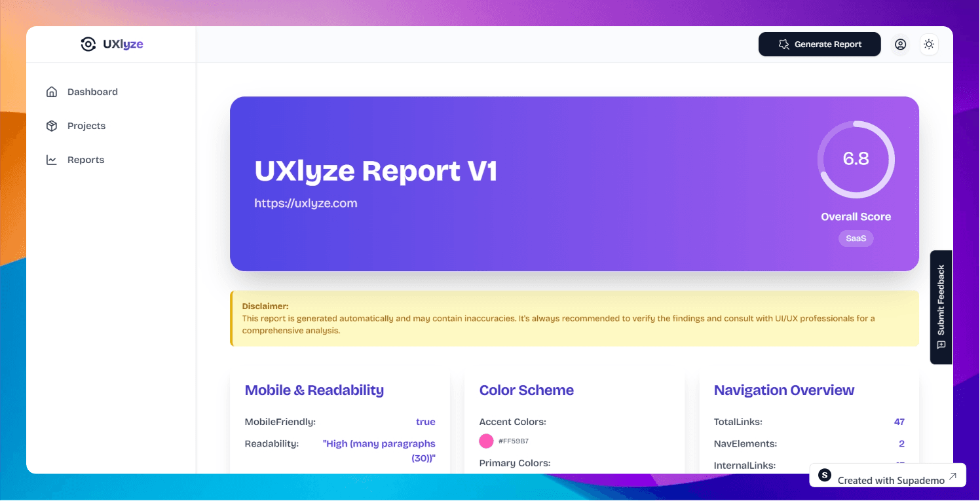Select the Reports chart icon
The image size is (980, 501).
pos(52,159)
